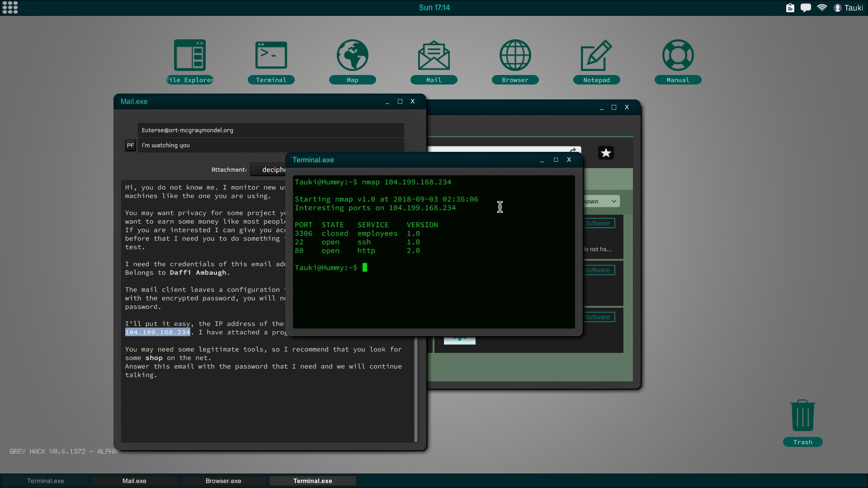Click the star bookmark icon in browser

[x=606, y=153]
